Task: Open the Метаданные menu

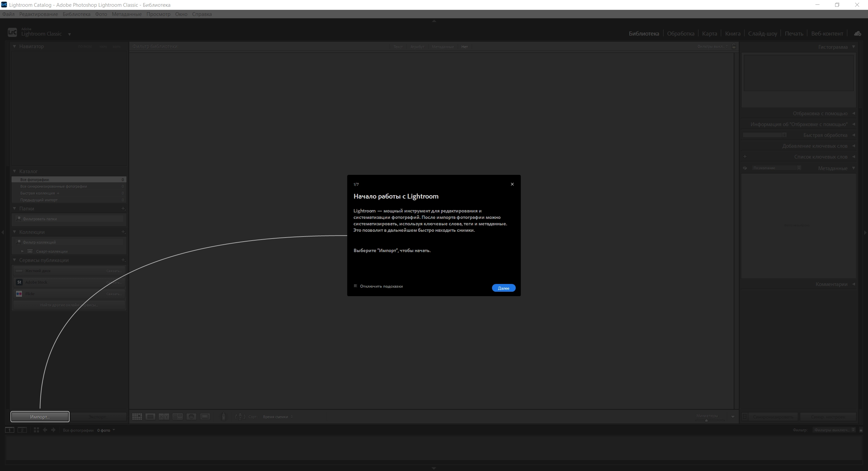Action: coord(127,14)
